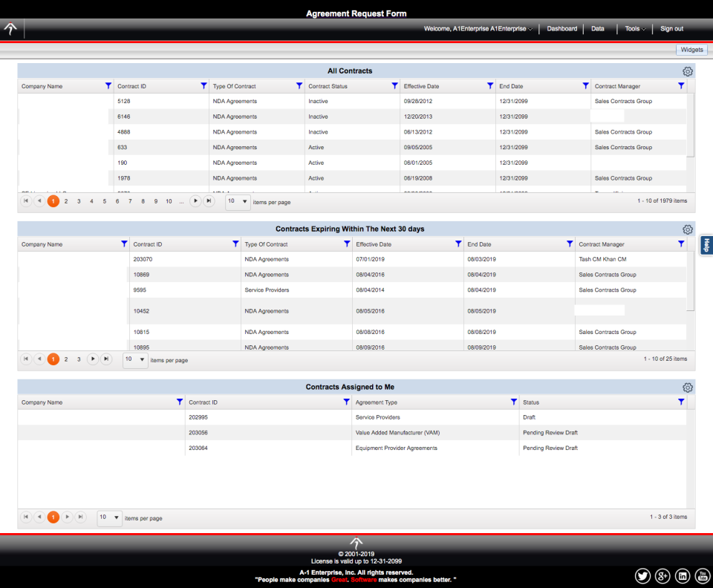
Task: Open items per page dropdown in All Contracts
Action: click(238, 200)
